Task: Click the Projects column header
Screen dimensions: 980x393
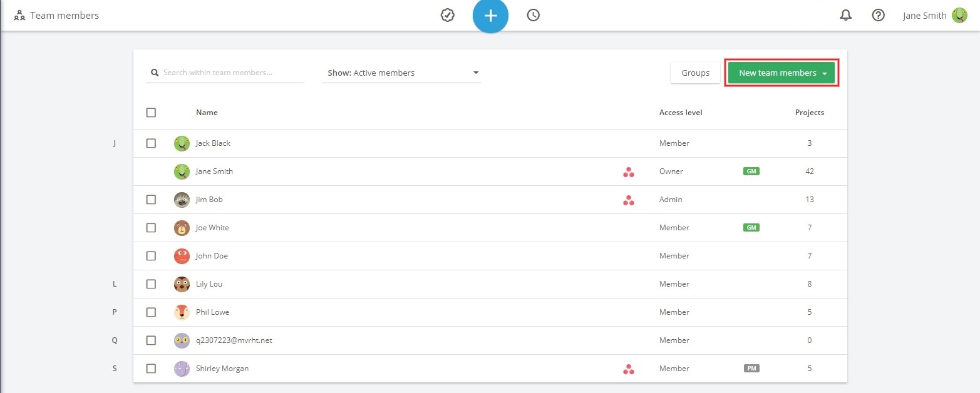Action: [810, 113]
